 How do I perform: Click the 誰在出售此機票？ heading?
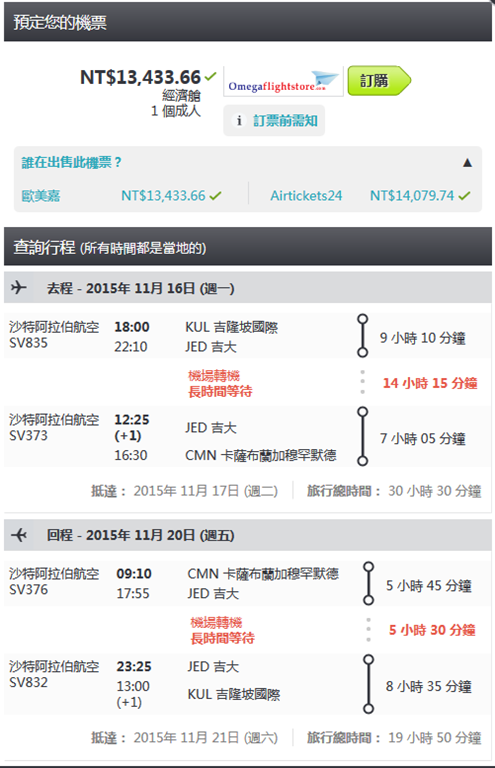pyautogui.click(x=71, y=162)
